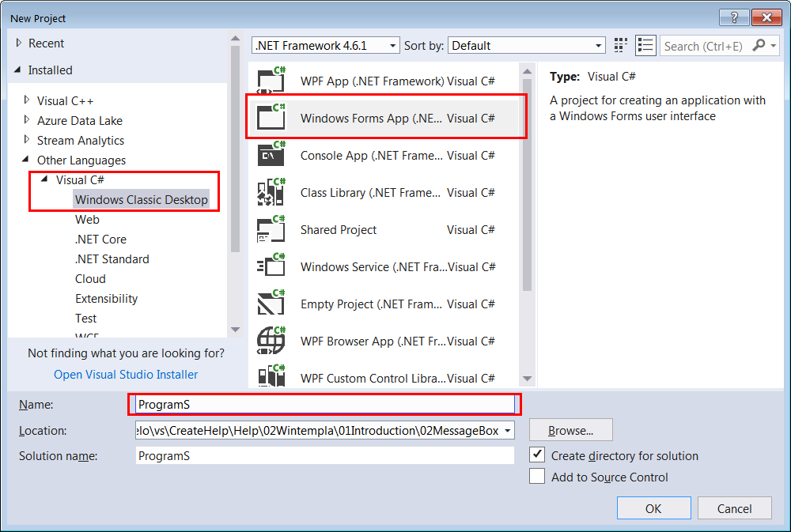The image size is (791, 532).
Task: Collapse the Other Languages node
Action: [x=26, y=160]
